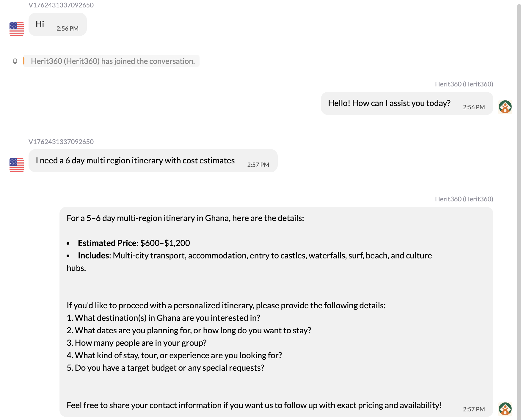The height and width of the screenshot is (420, 521).
Task: Click the Herit360 sender name above the greeting
Action: [464, 84]
